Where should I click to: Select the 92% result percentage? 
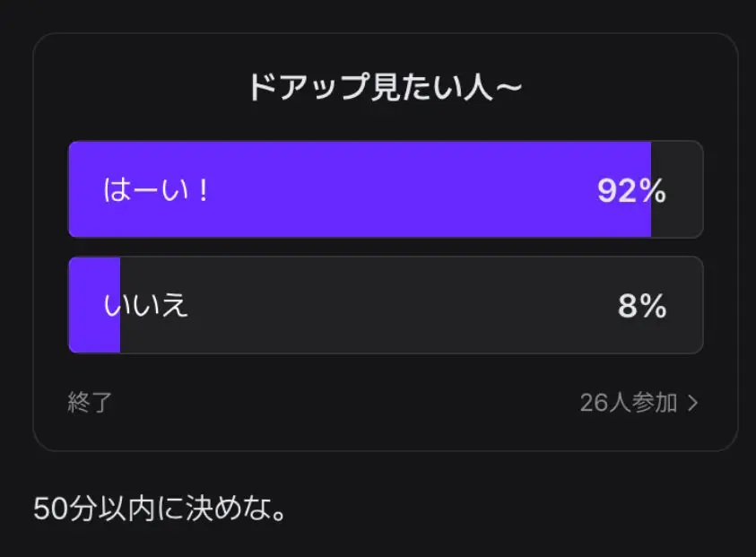tap(631, 190)
